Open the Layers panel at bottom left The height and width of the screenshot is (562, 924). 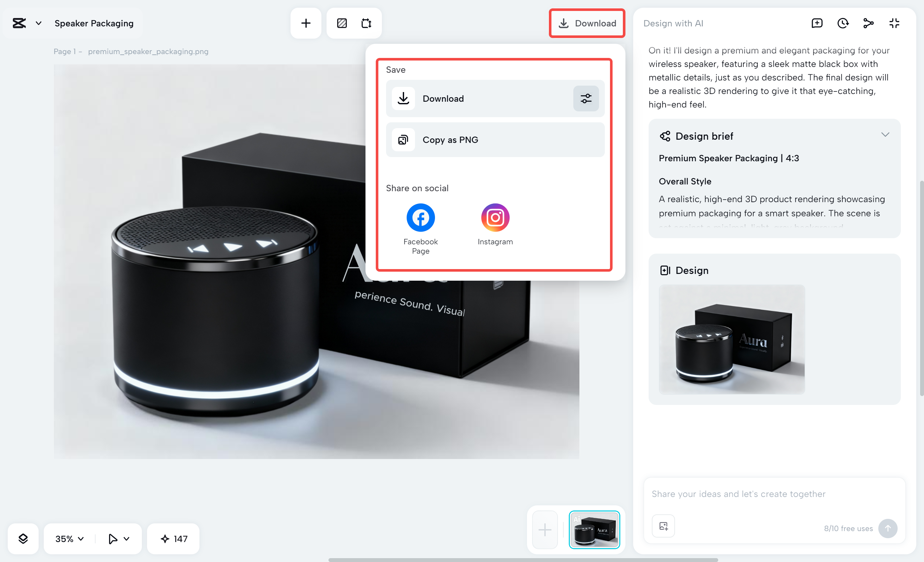[23, 539]
